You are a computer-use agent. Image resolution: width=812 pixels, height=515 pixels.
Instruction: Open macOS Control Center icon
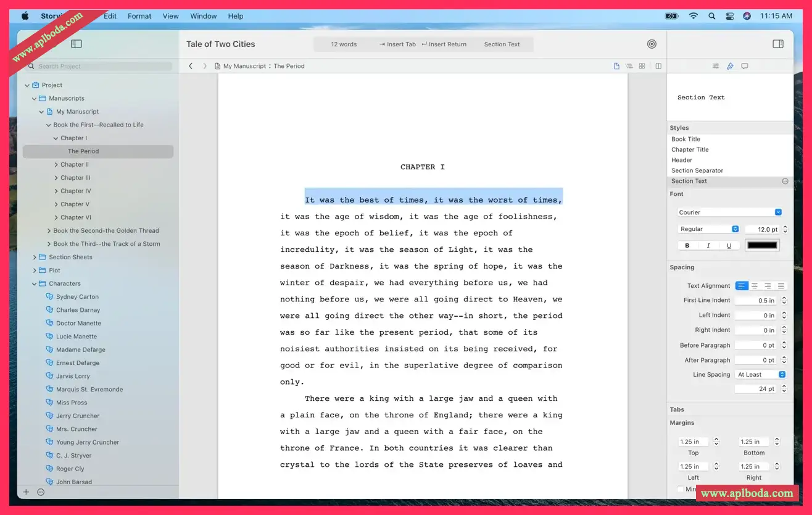pos(729,16)
